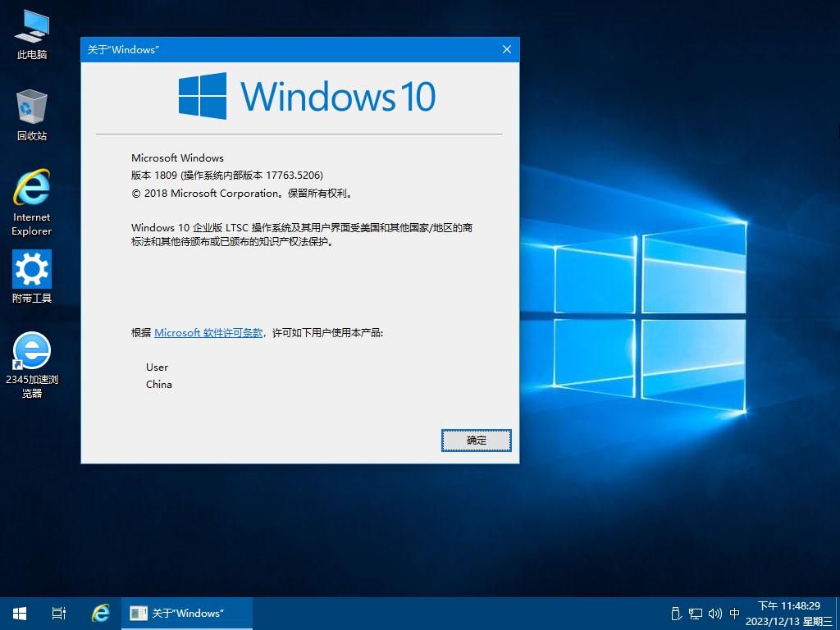Select the 附带工具 gear icon
This screenshot has height=630, width=840.
click(32, 276)
